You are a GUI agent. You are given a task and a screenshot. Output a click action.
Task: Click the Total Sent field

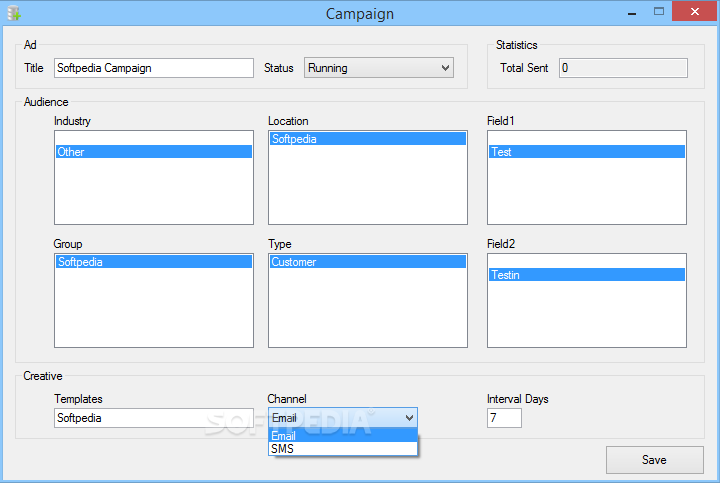[623, 68]
